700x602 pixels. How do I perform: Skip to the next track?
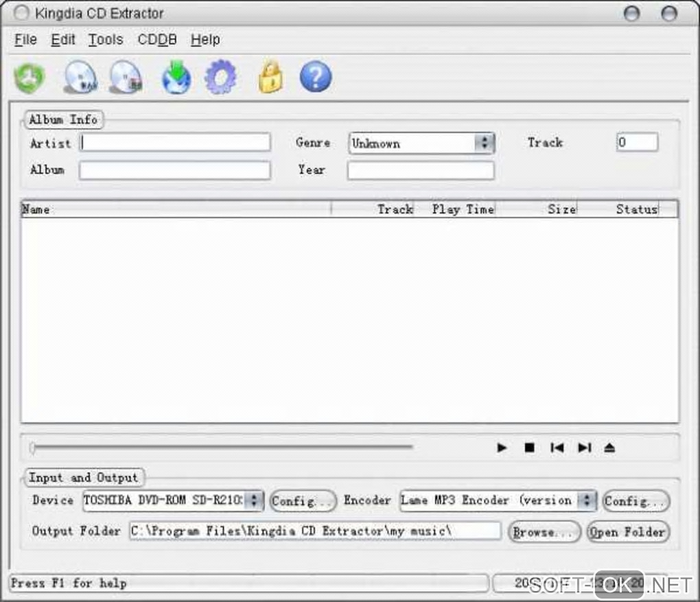(585, 448)
